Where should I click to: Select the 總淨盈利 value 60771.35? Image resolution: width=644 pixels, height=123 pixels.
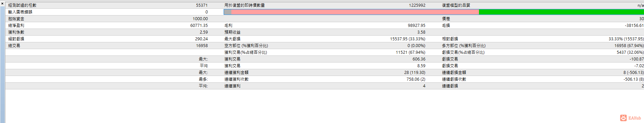point(199,26)
